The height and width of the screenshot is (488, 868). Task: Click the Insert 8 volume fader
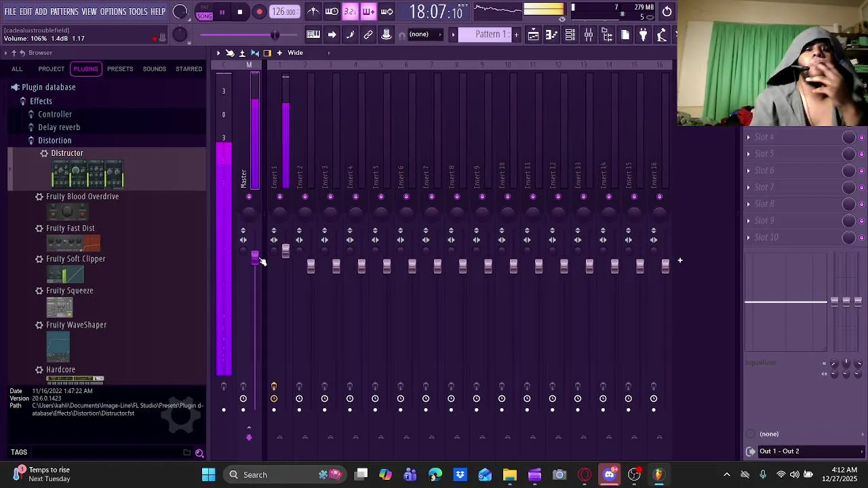[462, 266]
